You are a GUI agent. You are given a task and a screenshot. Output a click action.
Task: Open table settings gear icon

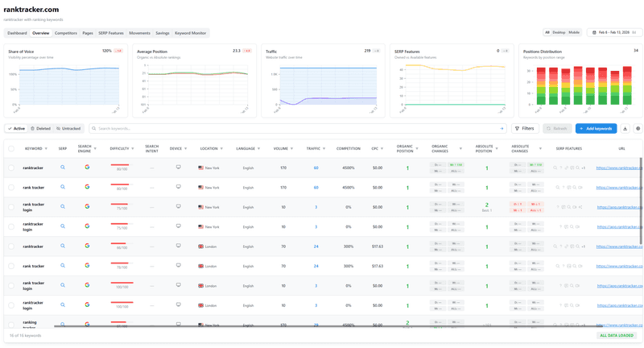click(x=638, y=129)
